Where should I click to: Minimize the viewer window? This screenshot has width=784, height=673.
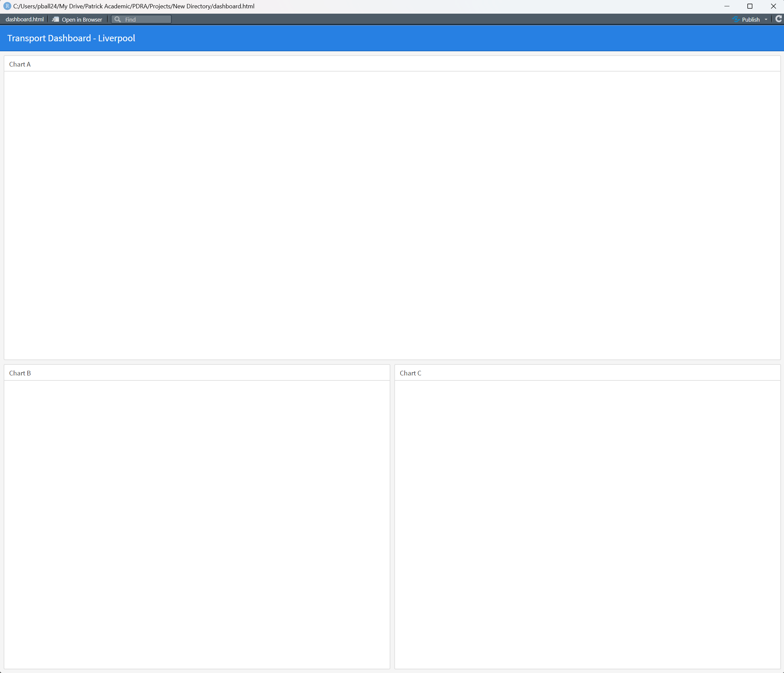pos(727,6)
